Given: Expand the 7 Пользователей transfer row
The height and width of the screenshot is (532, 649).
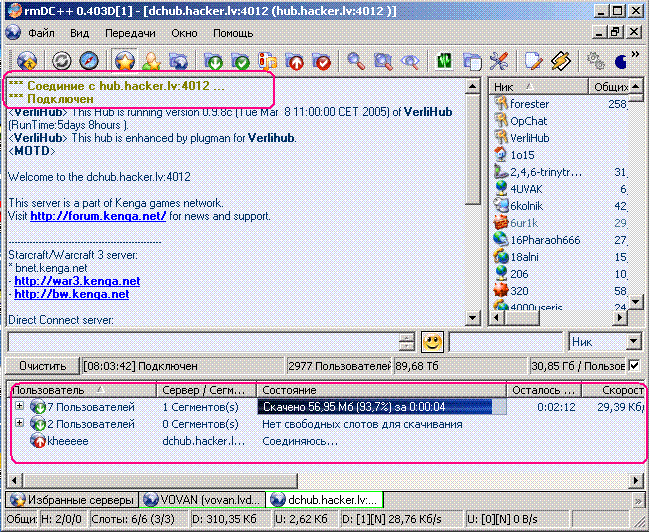Looking at the screenshot, I should [x=19, y=406].
